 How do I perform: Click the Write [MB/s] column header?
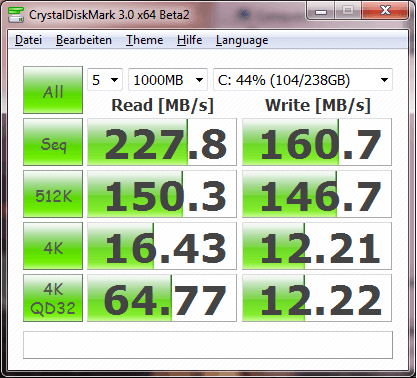click(x=318, y=105)
